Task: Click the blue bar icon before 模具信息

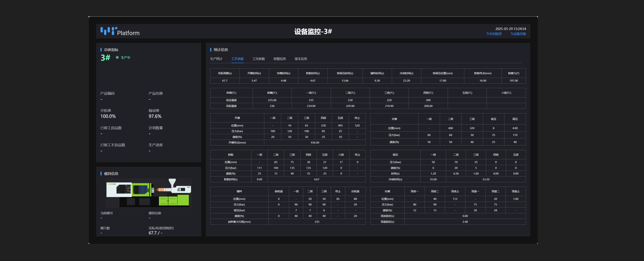Action: pos(101,173)
